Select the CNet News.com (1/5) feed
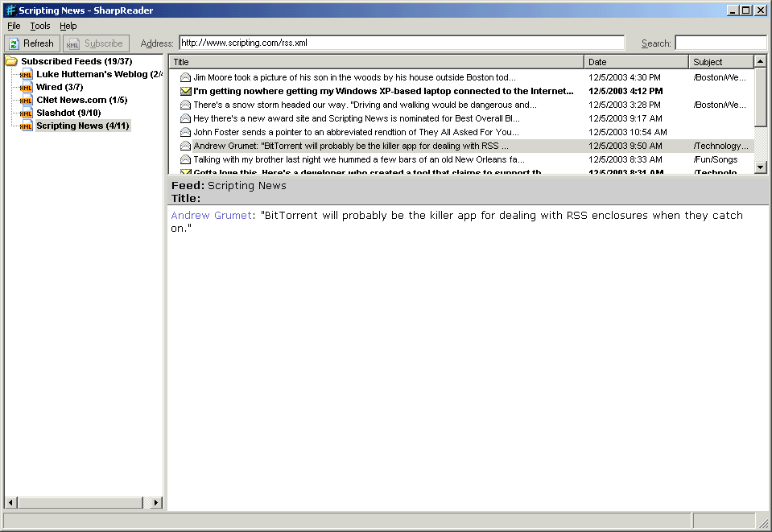This screenshot has width=772, height=532. pos(82,100)
